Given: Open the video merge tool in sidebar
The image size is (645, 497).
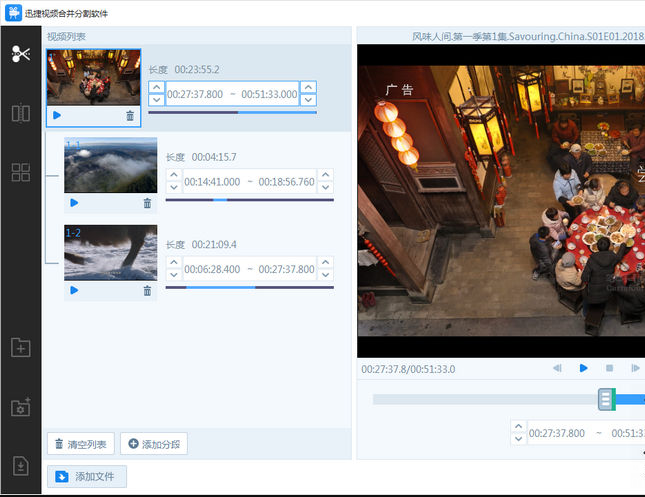Looking at the screenshot, I should tap(21, 113).
